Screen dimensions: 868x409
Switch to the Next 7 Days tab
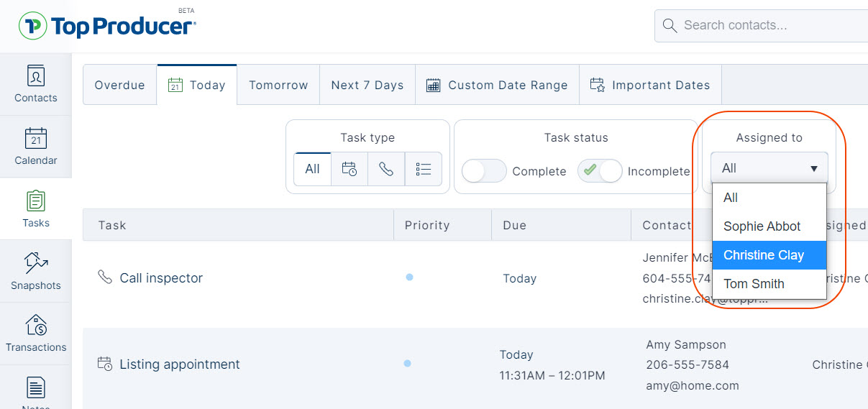click(x=367, y=85)
